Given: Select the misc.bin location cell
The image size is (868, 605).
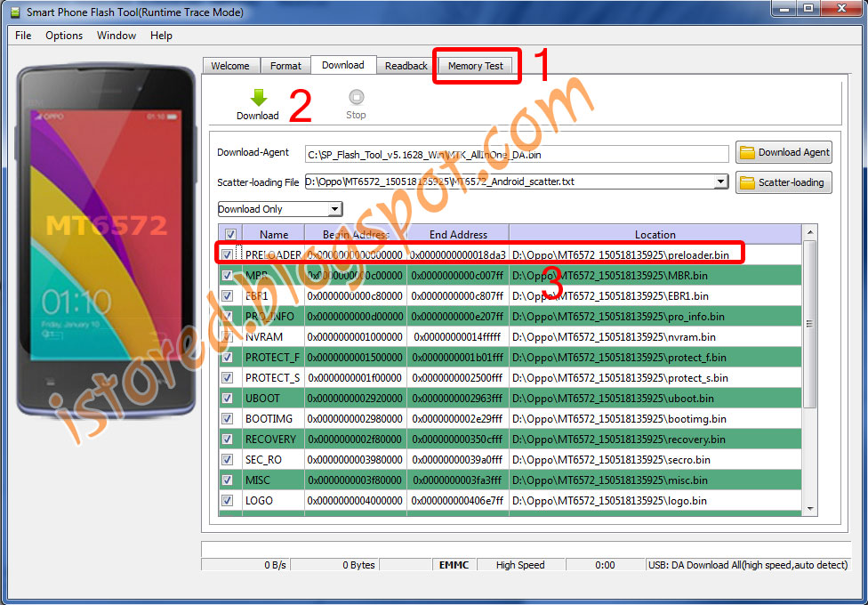Looking at the screenshot, I should (655, 480).
